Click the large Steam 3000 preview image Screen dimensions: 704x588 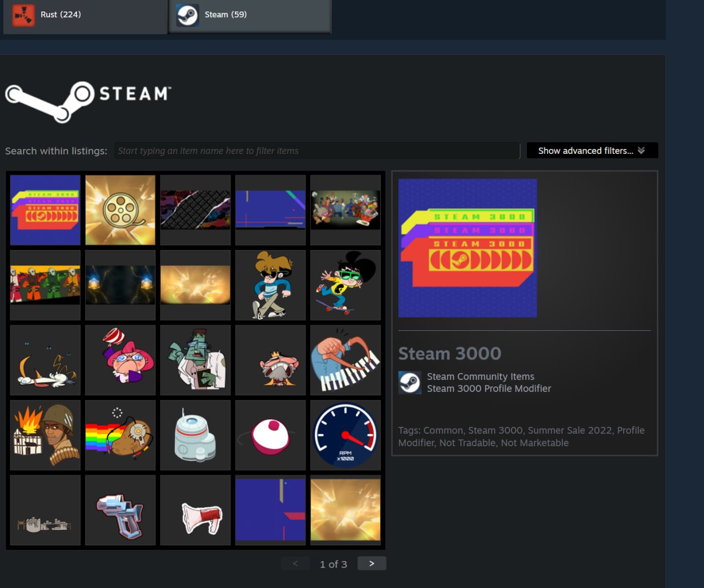[x=468, y=248]
